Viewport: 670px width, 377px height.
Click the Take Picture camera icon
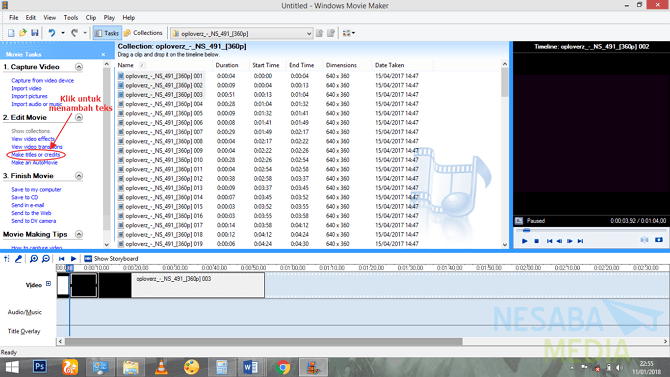[x=659, y=240]
